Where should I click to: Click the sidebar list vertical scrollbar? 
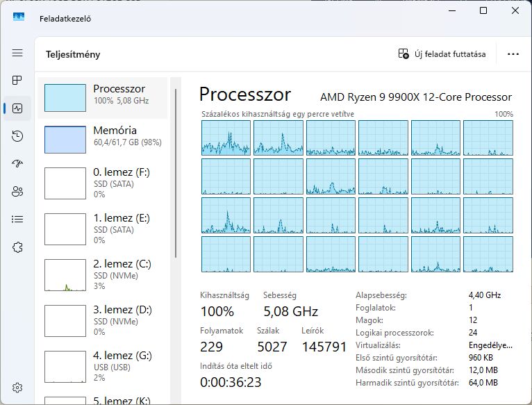click(x=176, y=173)
